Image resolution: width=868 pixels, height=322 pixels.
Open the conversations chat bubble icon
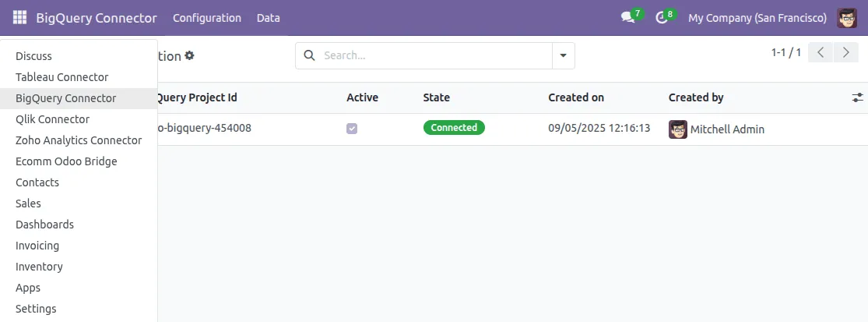coord(627,17)
